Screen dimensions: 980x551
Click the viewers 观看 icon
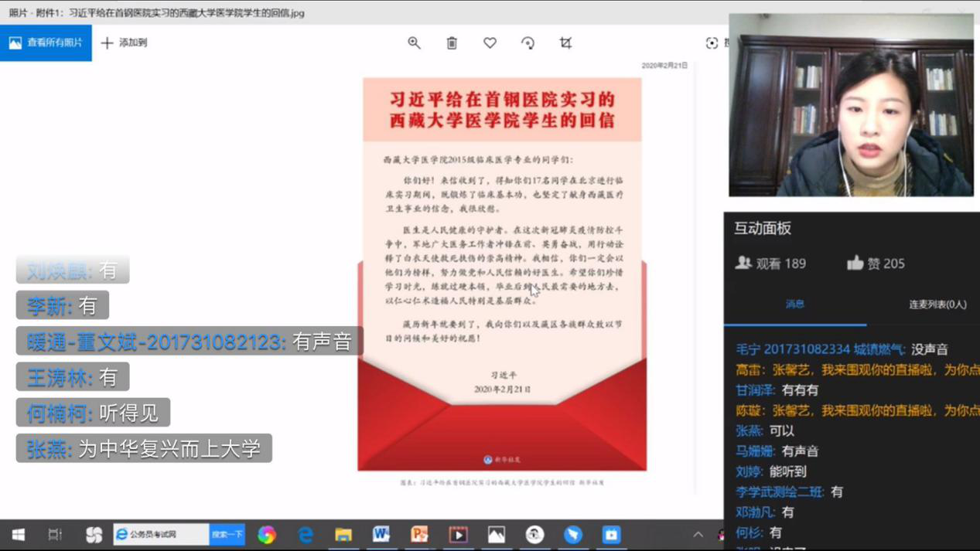click(x=743, y=264)
